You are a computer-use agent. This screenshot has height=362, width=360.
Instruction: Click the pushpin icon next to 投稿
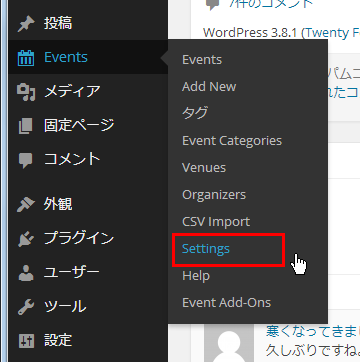click(x=26, y=25)
